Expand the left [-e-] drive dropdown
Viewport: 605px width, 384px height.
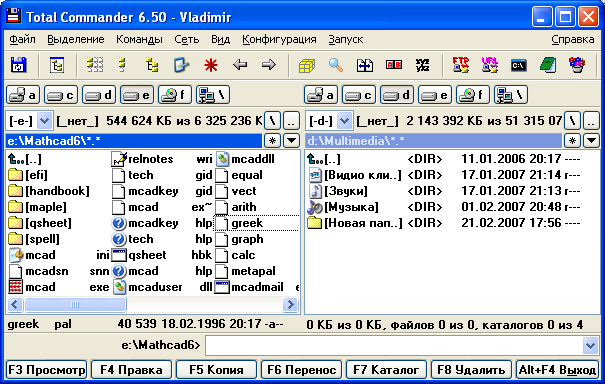[x=44, y=121]
